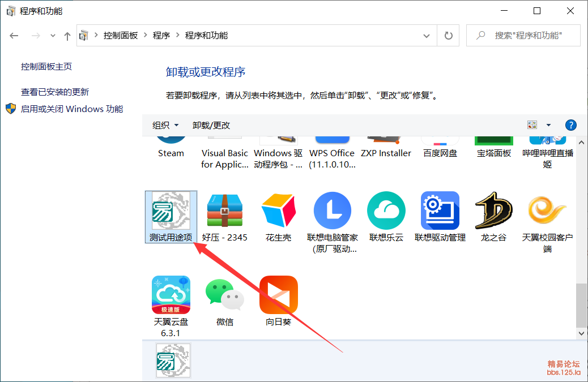The width and height of the screenshot is (588, 382).
Task: Click the control panel icon in address bar
Action: (84, 36)
